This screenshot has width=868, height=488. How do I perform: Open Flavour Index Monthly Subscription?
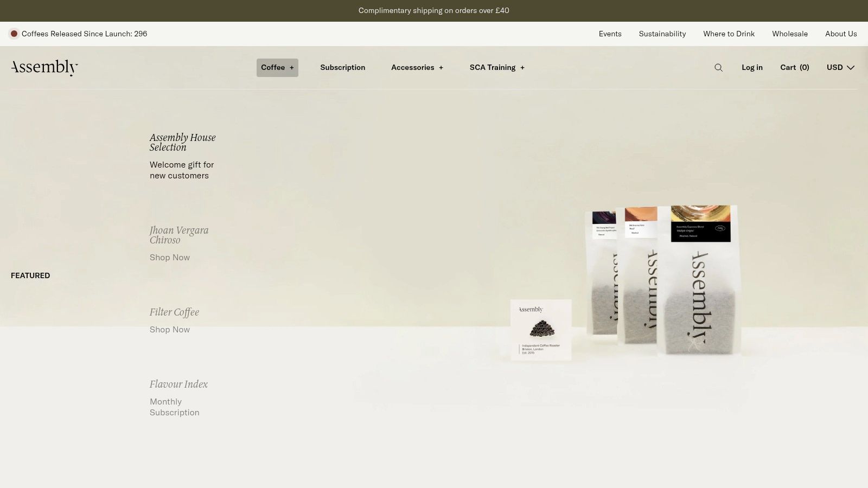(x=174, y=407)
